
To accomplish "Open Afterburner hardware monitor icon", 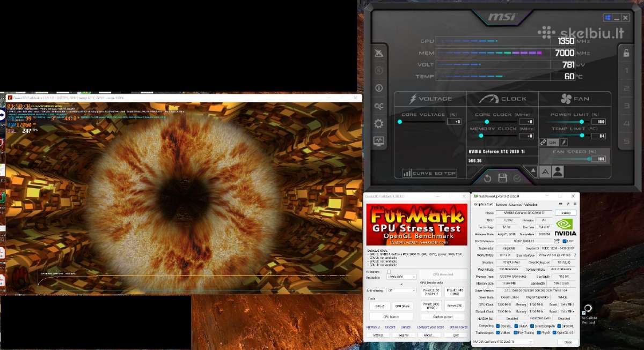I will [379, 141].
